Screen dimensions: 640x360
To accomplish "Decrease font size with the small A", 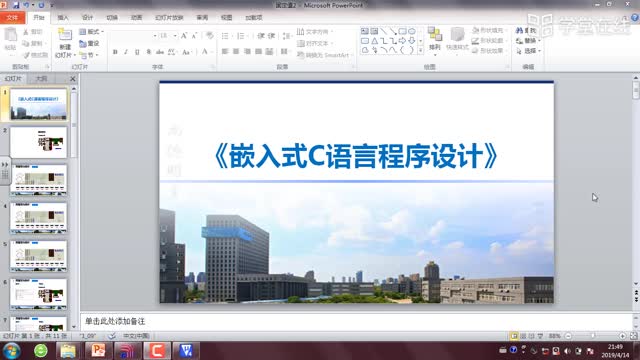I will [x=194, y=36].
